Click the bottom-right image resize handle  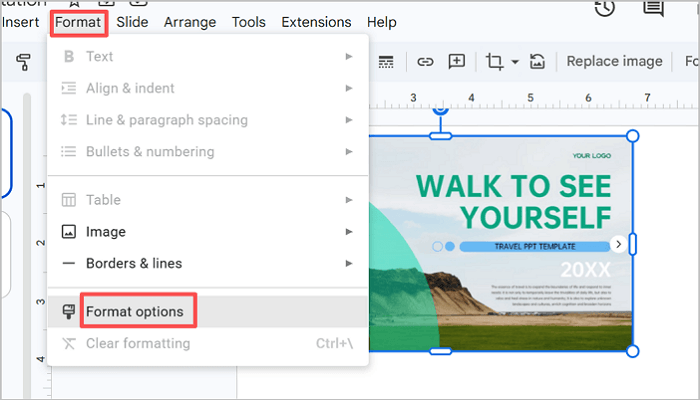click(632, 351)
